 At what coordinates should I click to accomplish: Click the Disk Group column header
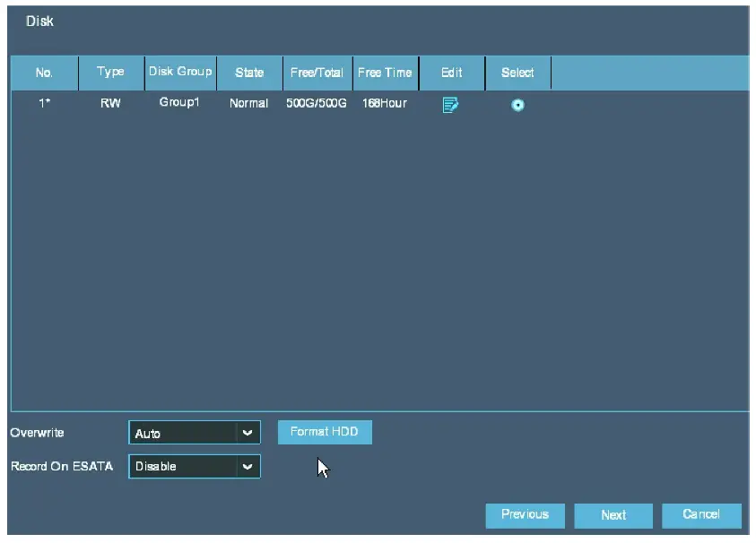click(x=180, y=73)
